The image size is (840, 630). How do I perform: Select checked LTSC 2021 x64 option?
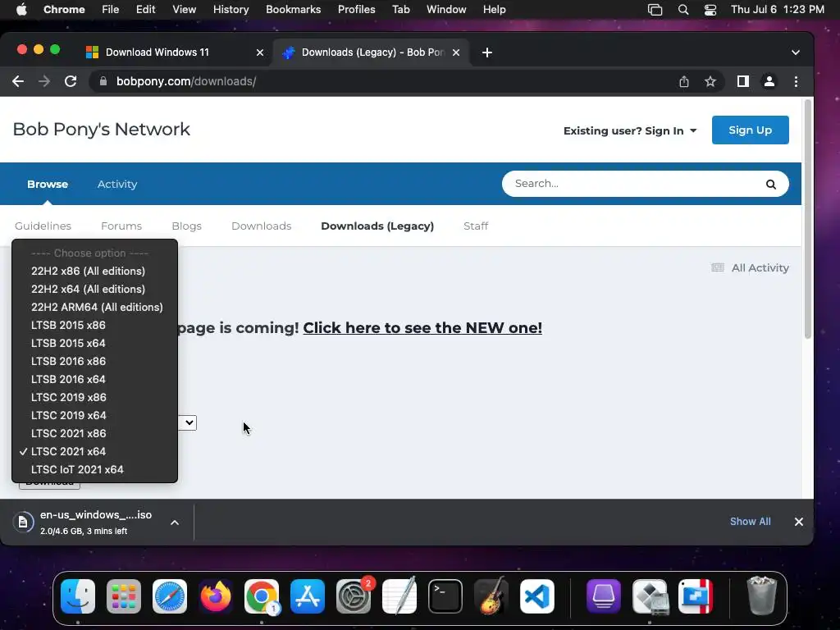coord(95,452)
